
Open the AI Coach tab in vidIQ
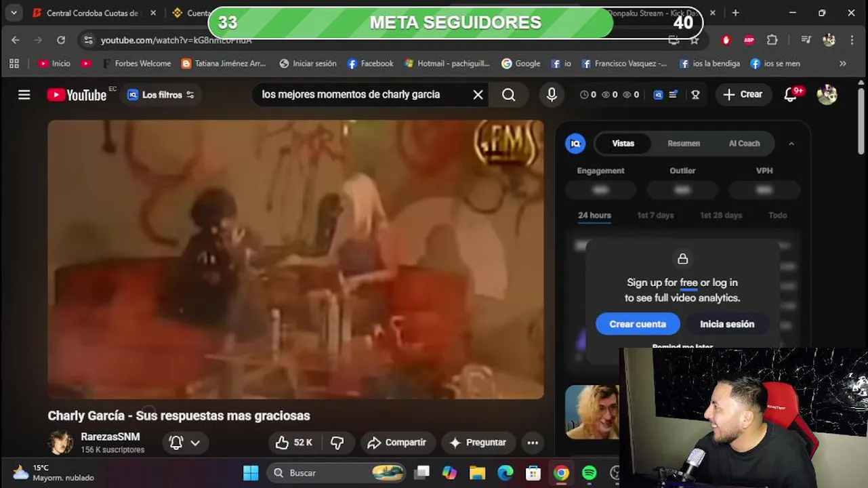tap(744, 144)
